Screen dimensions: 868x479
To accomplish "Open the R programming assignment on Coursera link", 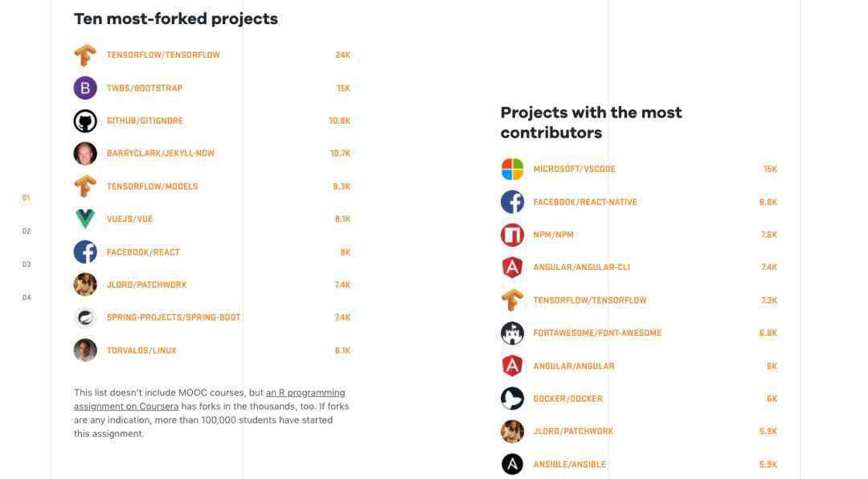I will [x=209, y=399].
